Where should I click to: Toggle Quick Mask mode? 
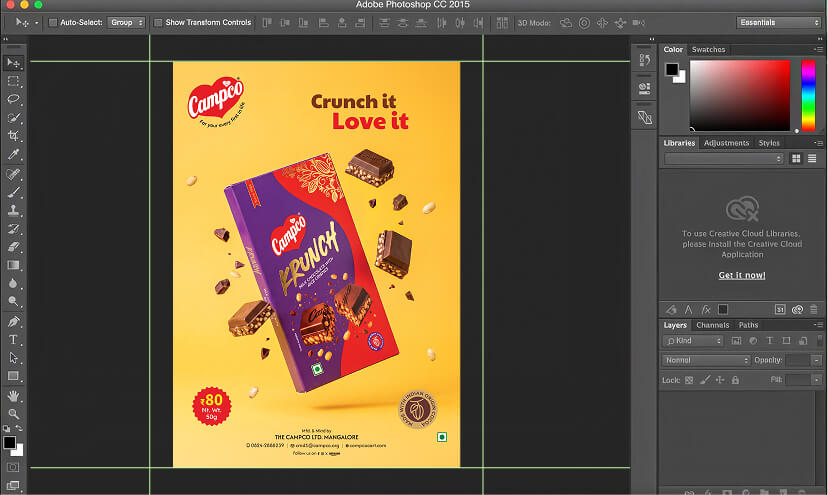point(13,467)
